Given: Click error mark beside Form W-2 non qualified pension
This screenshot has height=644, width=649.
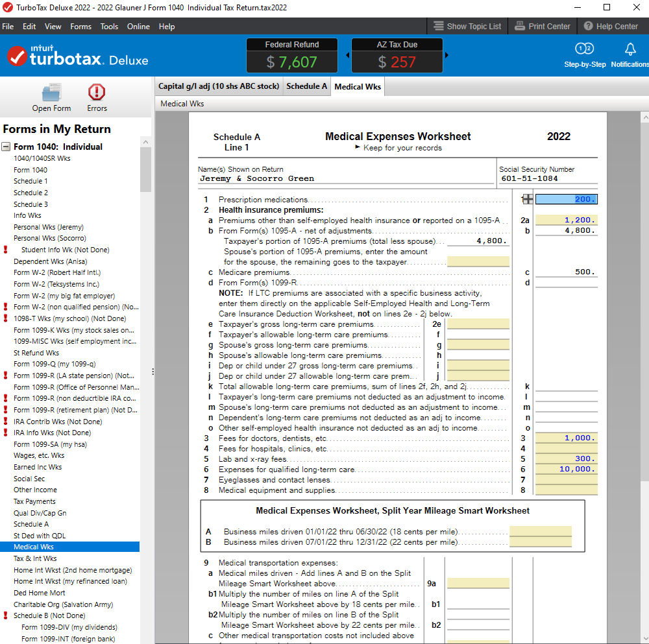Looking at the screenshot, I should point(5,307).
